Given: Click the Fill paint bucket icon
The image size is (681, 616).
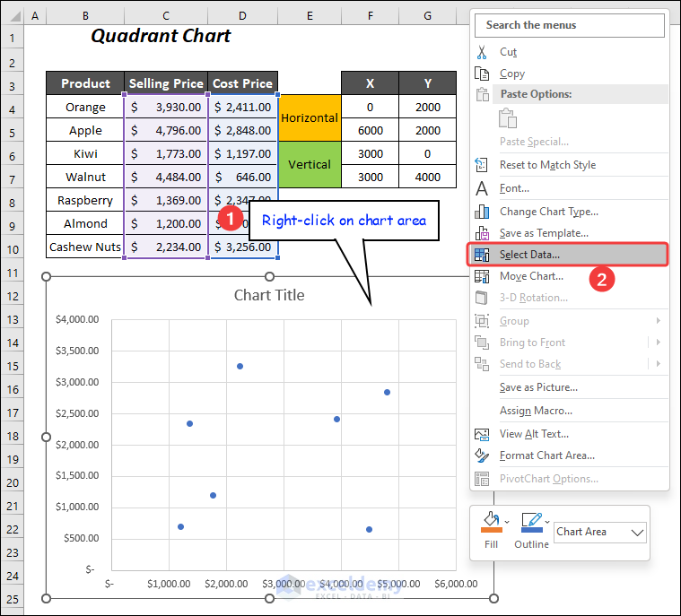Looking at the screenshot, I should pyautogui.click(x=492, y=521).
